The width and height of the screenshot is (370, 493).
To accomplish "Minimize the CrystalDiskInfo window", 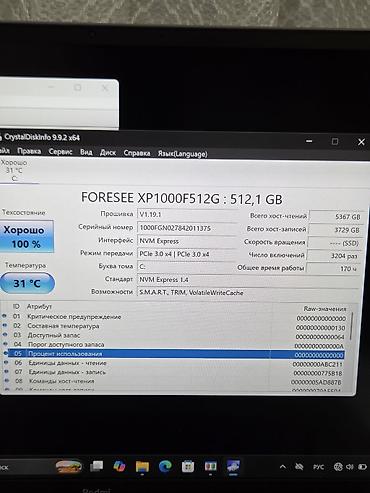I will click(309, 141).
